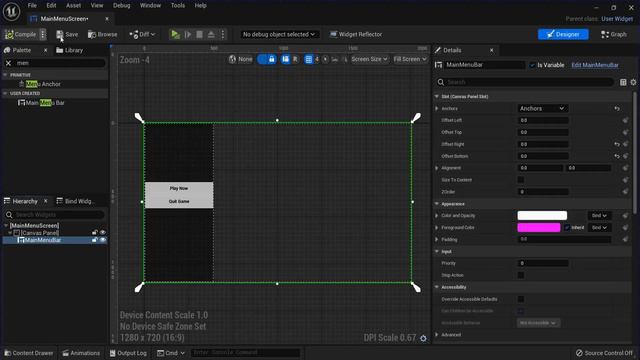This screenshot has width=640, height=360.
Task: Open the Debug menu
Action: tap(121, 5)
